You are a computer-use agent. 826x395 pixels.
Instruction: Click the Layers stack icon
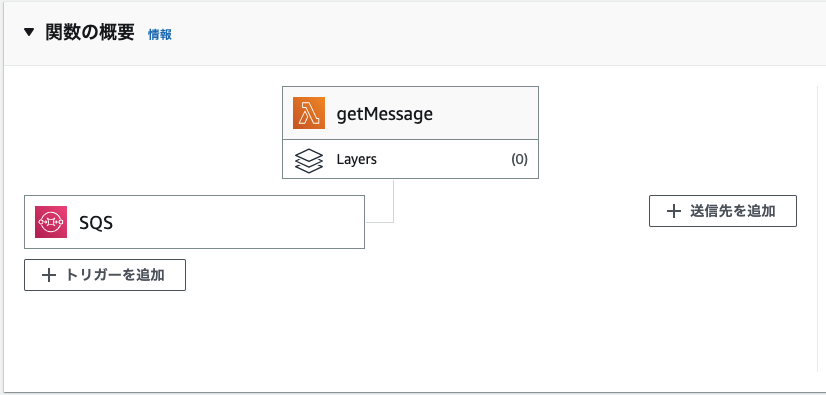pos(309,160)
